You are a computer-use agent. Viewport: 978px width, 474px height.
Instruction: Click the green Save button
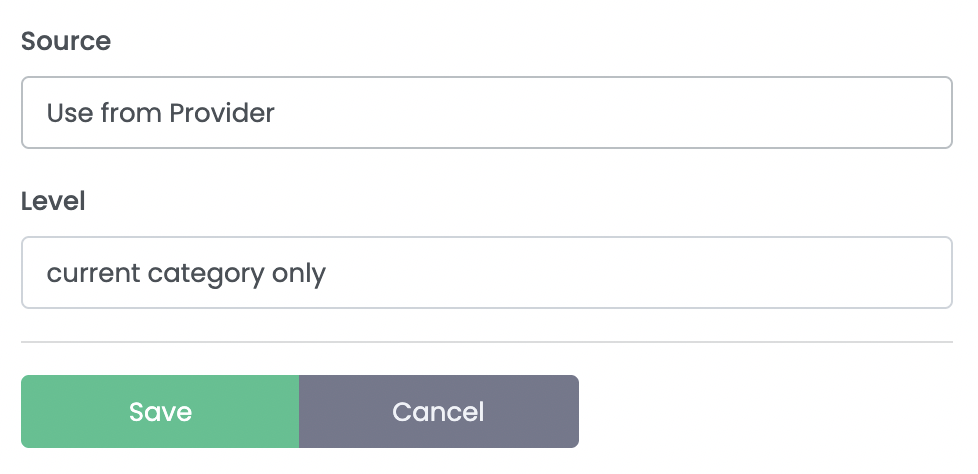point(160,412)
